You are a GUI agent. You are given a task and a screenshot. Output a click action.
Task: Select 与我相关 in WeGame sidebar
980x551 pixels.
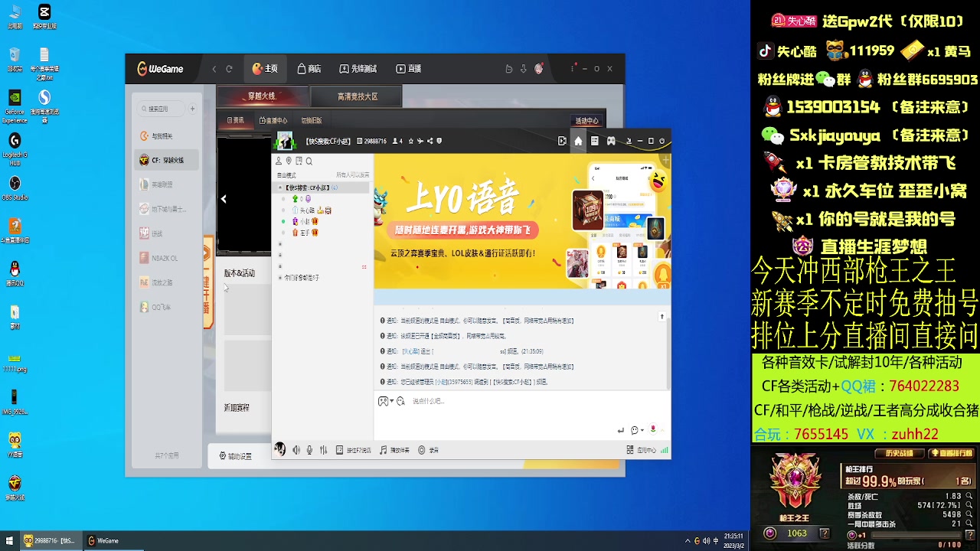click(x=166, y=136)
